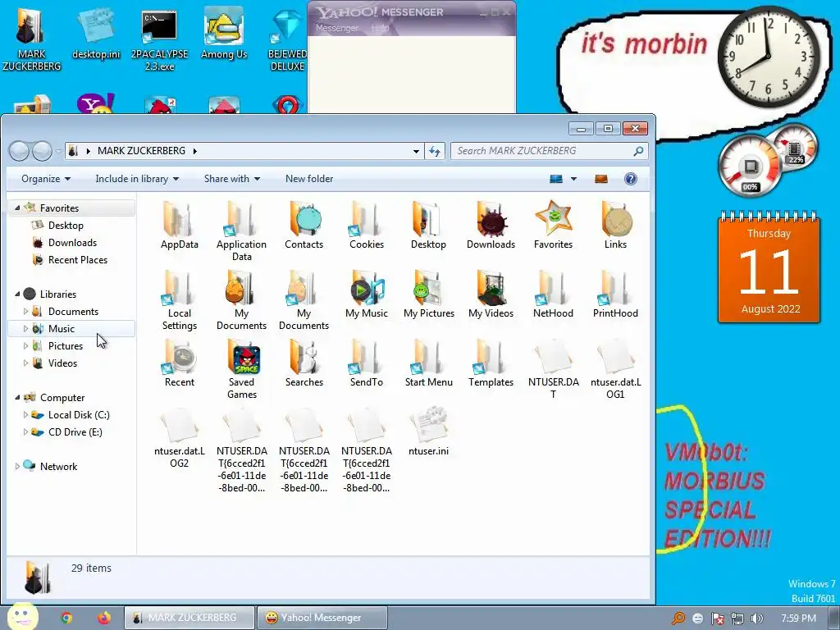Expand the Local Disk (C:) node

tap(25, 414)
